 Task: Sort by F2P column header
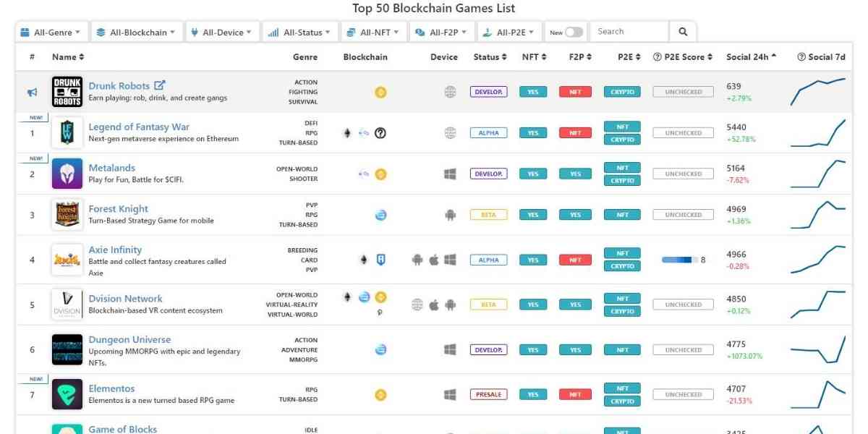580,57
